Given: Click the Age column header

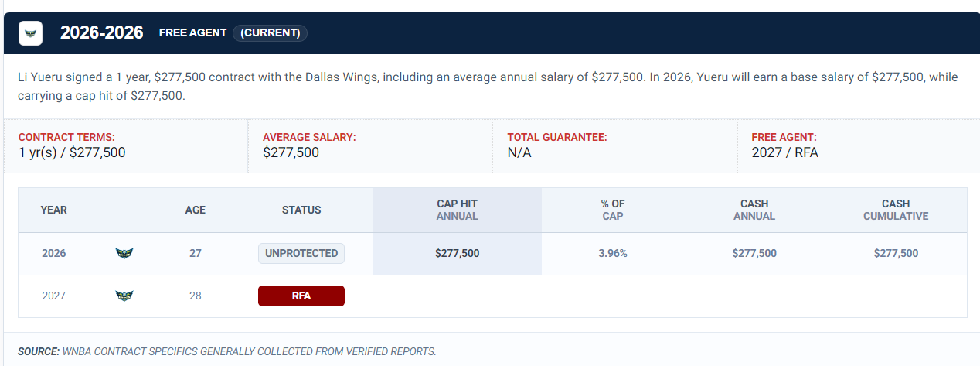Looking at the screenshot, I should tap(196, 210).
